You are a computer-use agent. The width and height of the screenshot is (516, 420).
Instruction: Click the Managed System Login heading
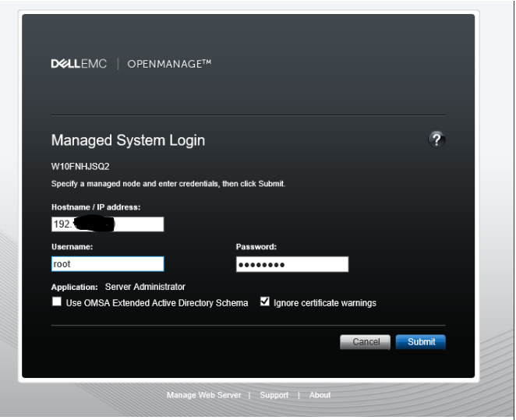[x=128, y=140]
